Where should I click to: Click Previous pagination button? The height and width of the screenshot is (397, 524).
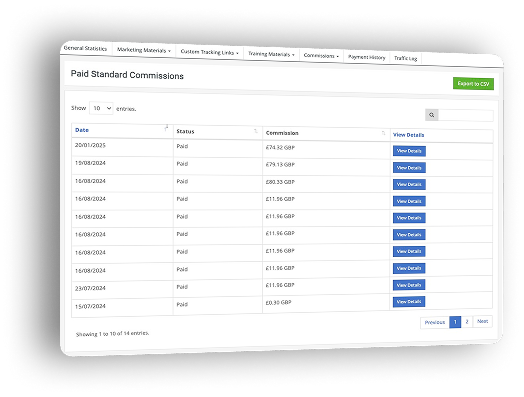point(435,322)
